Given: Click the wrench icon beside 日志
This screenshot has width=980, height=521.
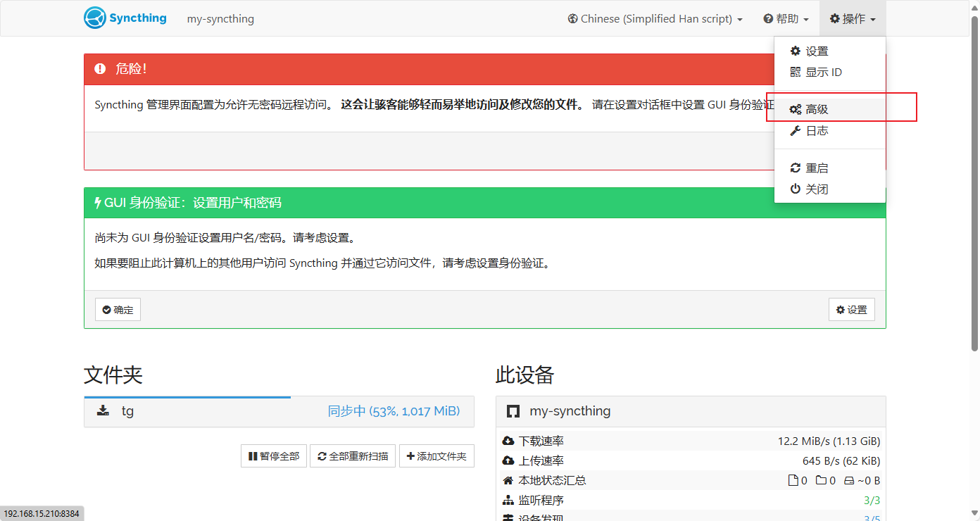Looking at the screenshot, I should [x=796, y=131].
